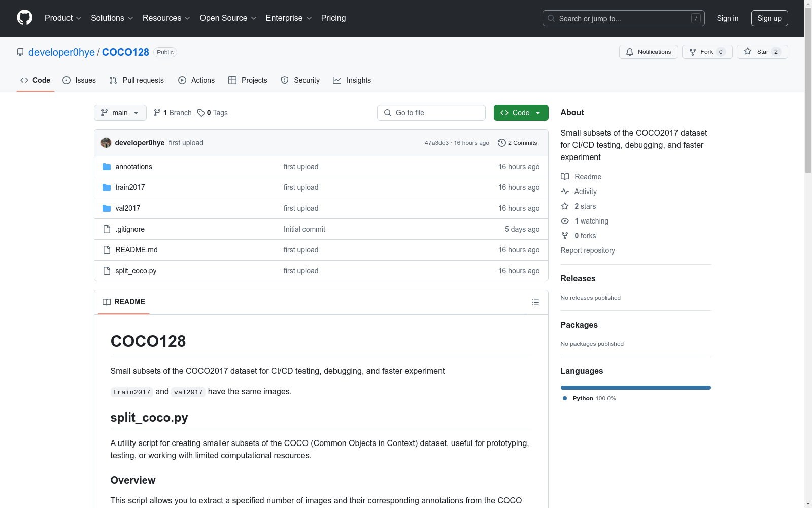Click the eye icon next to watching
The width and height of the screenshot is (812, 508).
[565, 221]
